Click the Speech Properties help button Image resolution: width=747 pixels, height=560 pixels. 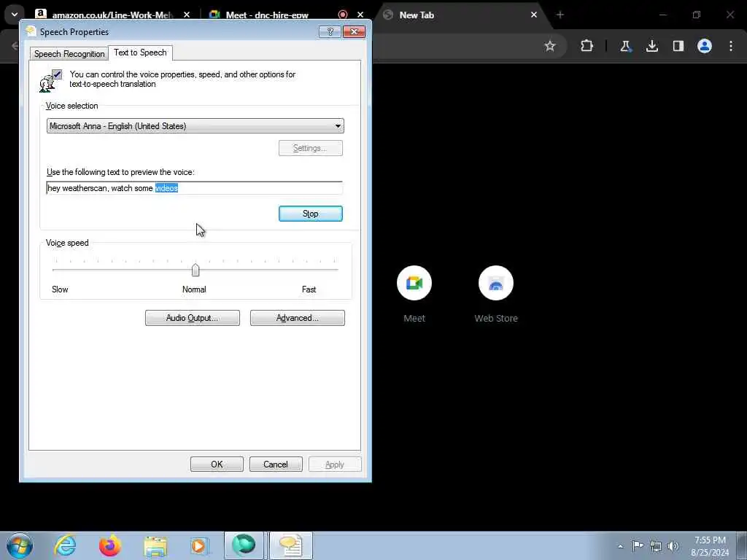point(330,32)
